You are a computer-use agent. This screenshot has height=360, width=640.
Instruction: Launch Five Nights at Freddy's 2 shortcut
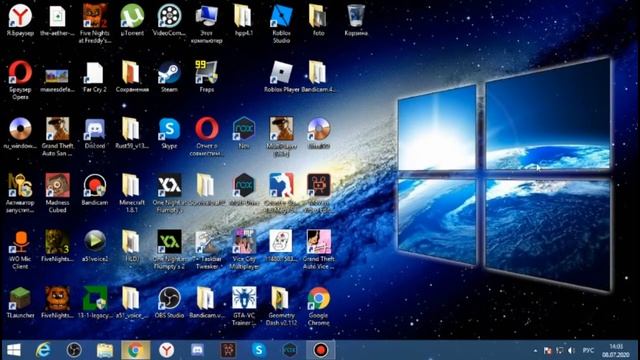coord(95,24)
